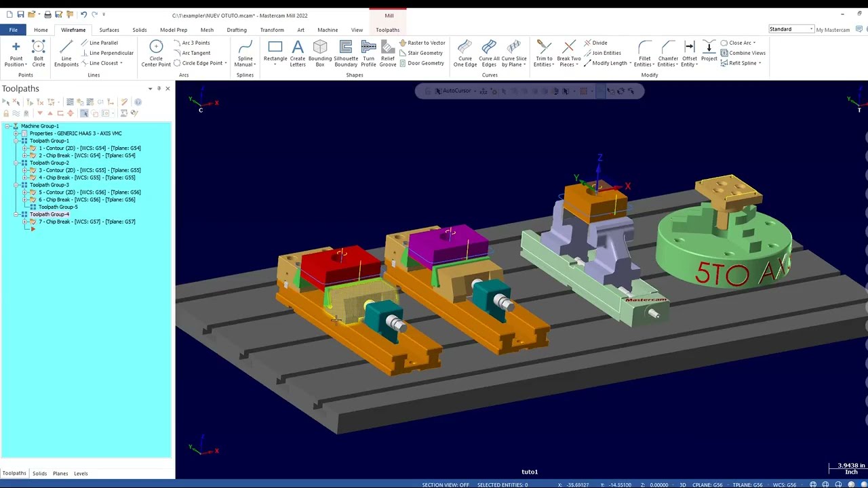This screenshot has height=488, width=868.
Task: Switch to the Solids ribbon tab
Action: [140, 30]
